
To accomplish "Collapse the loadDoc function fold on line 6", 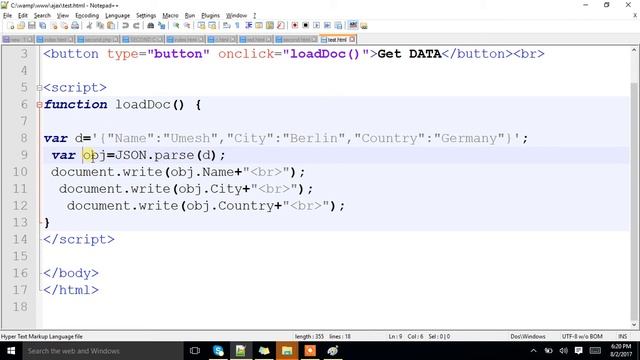I will pos(39,104).
